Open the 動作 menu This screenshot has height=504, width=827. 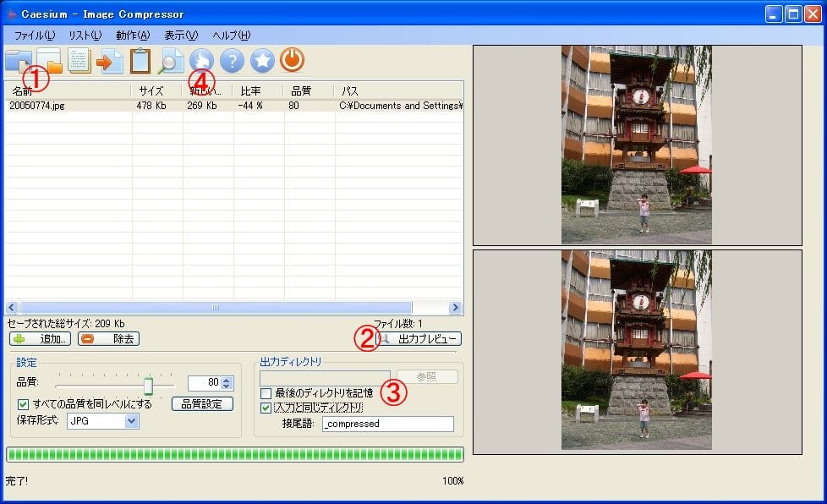pyautogui.click(x=133, y=36)
